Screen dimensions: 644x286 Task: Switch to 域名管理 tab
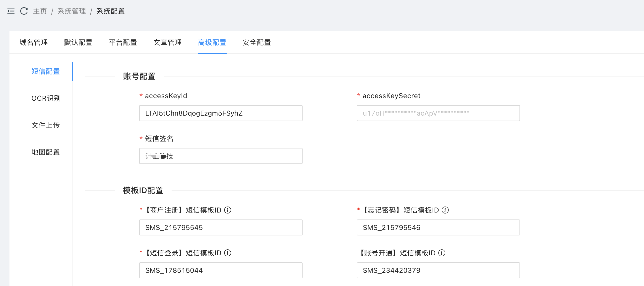point(34,43)
